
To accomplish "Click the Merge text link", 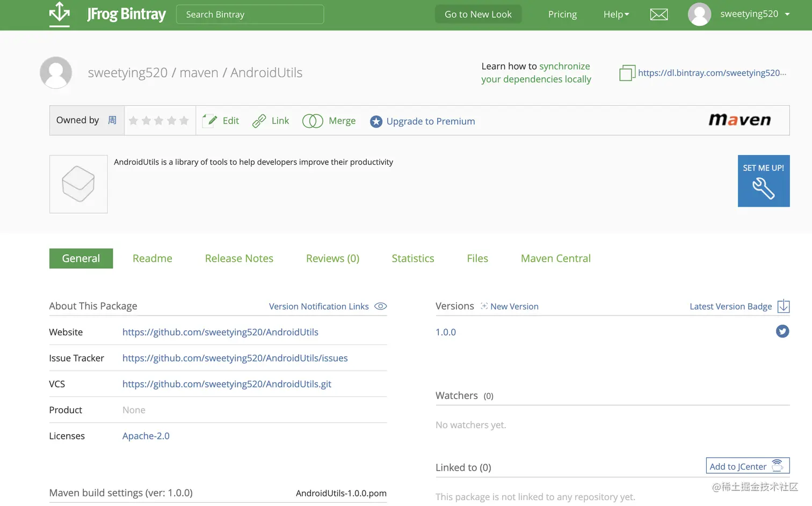I will [x=342, y=121].
